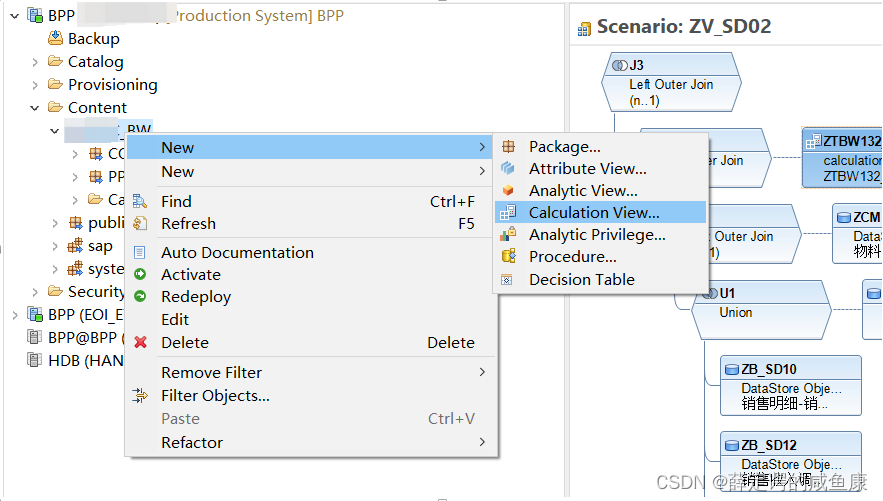
Task: Click the Filter Objects funnel icon
Action: pos(140,396)
